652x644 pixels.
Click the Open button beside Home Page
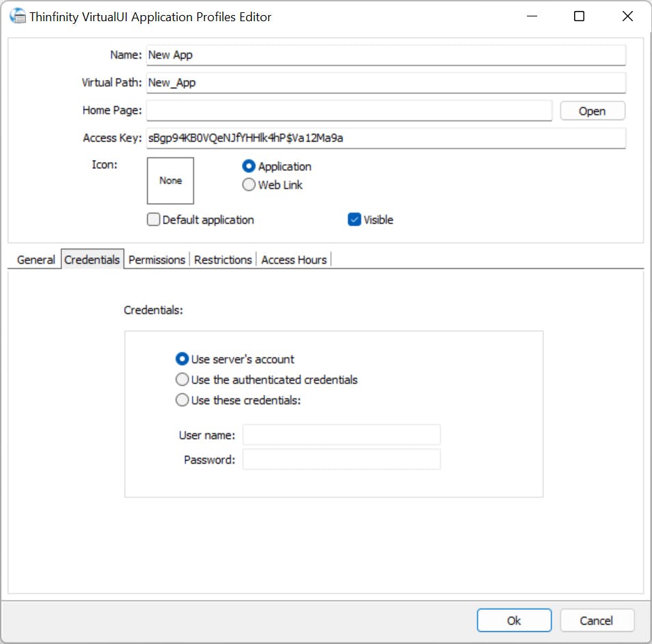[x=592, y=111]
